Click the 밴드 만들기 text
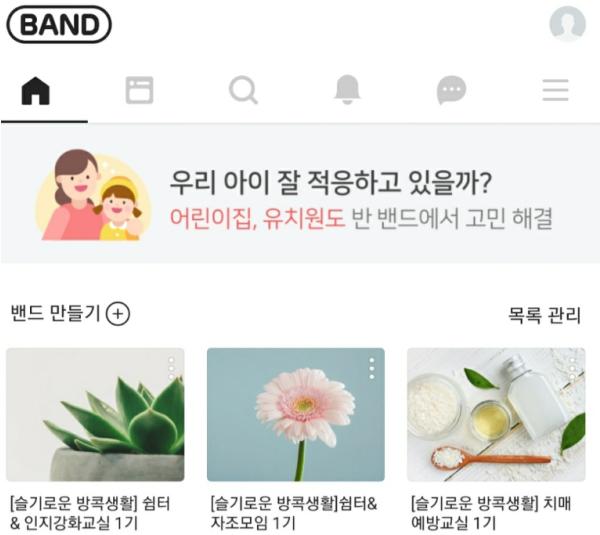This screenshot has height=535, width=600. point(55,314)
